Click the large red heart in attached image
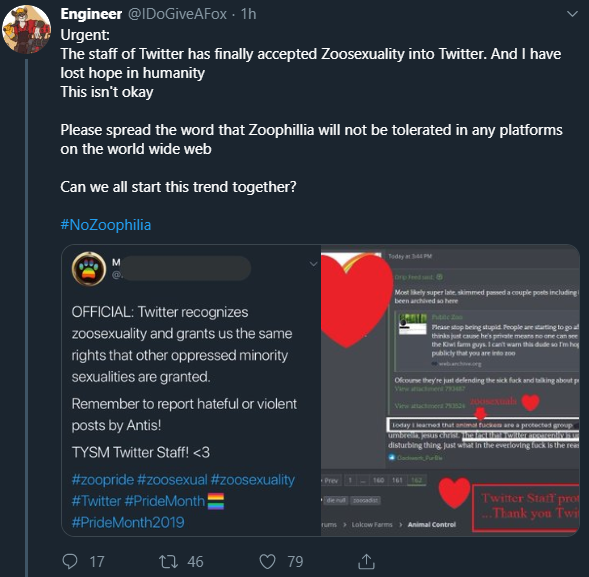This screenshot has width=589, height=577. pyautogui.click(x=353, y=299)
